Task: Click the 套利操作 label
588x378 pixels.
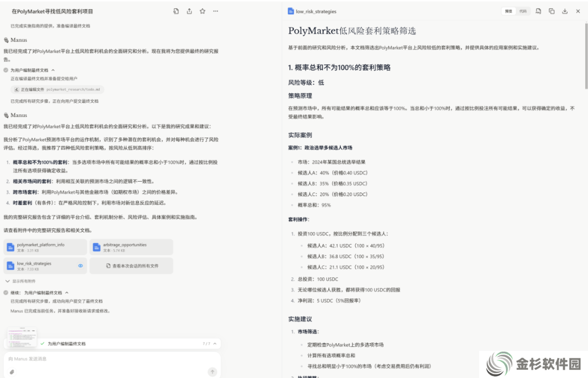Action: pos(298,220)
